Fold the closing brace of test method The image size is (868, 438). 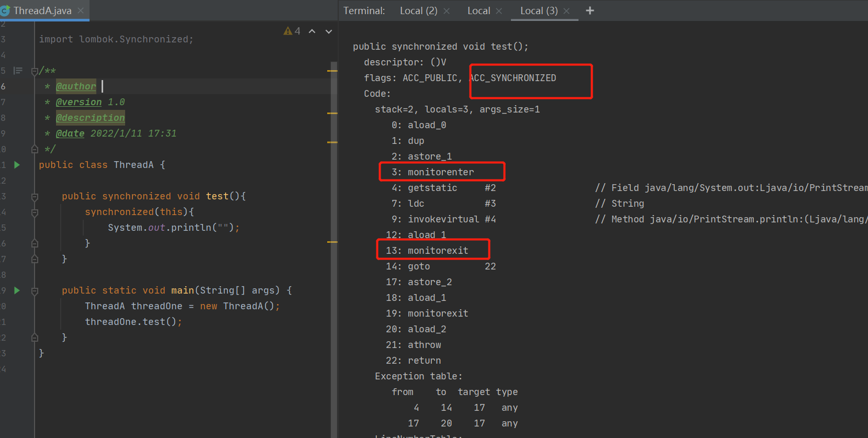(35, 259)
